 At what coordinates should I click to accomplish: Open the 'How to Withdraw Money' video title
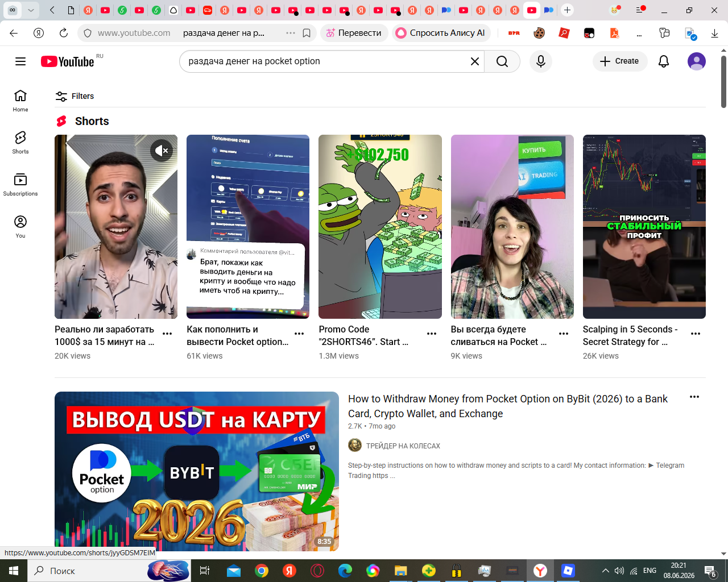(508, 406)
